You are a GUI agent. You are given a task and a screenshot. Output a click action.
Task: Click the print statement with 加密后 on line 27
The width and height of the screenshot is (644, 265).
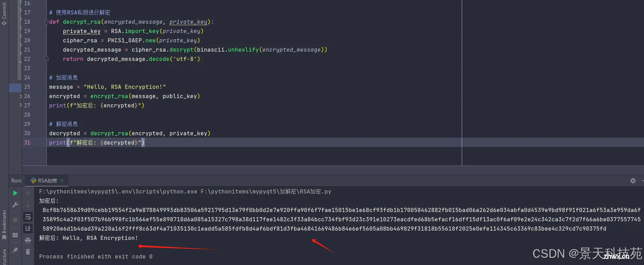click(97, 106)
